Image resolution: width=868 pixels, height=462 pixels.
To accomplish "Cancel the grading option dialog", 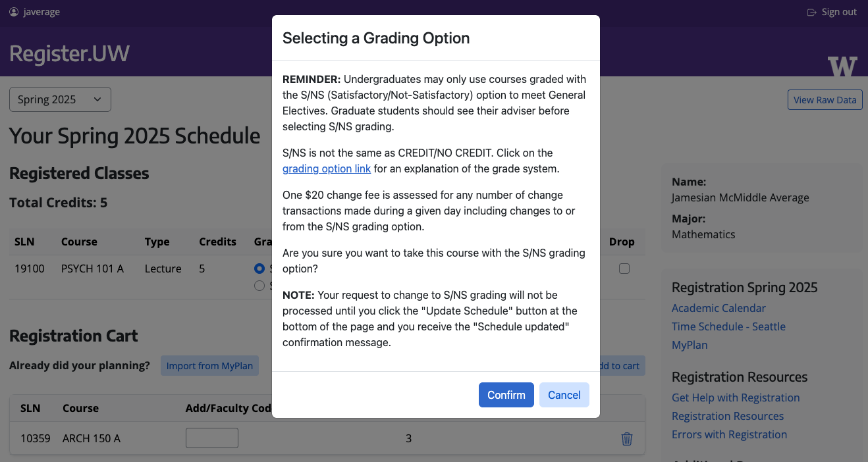I will coord(564,394).
